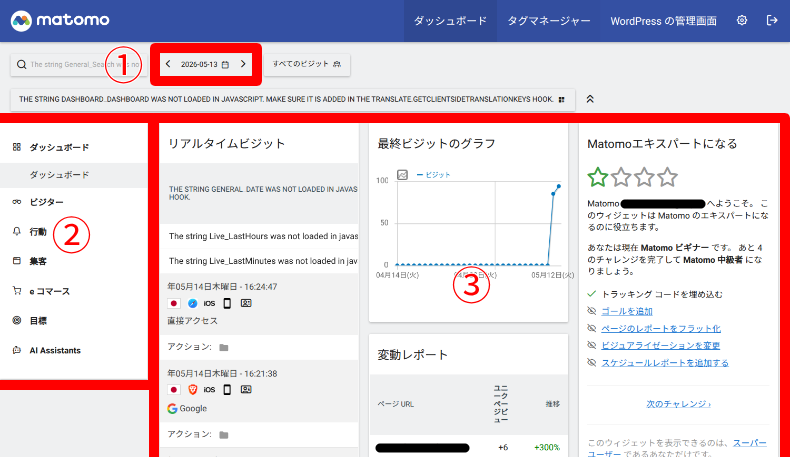Open the dashboard selector with untranslated string

tap(293, 99)
